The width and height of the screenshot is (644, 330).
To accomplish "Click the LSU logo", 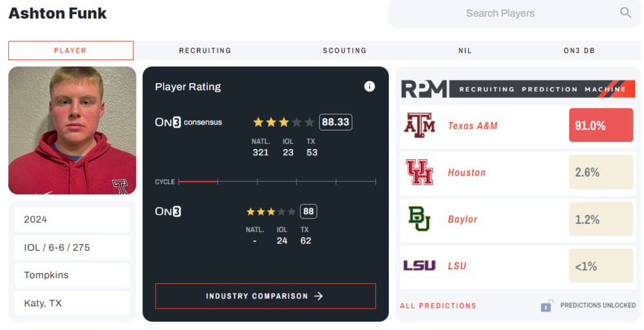I will pos(419,266).
